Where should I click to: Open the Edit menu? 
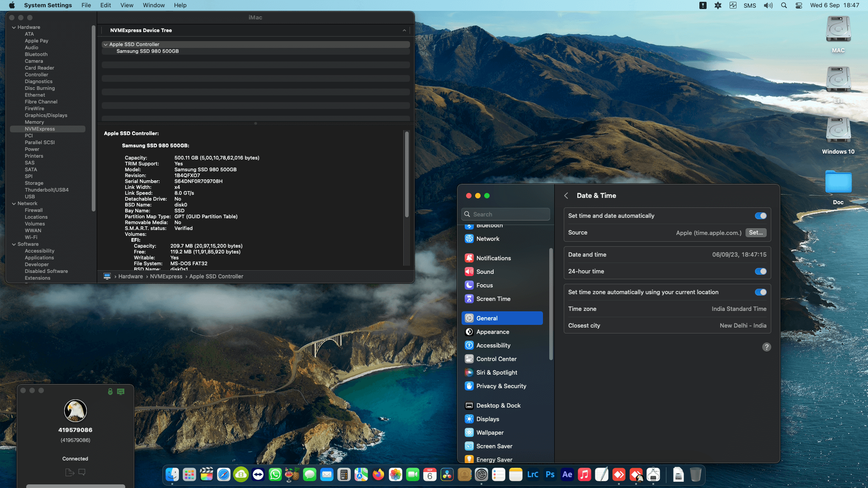point(105,5)
